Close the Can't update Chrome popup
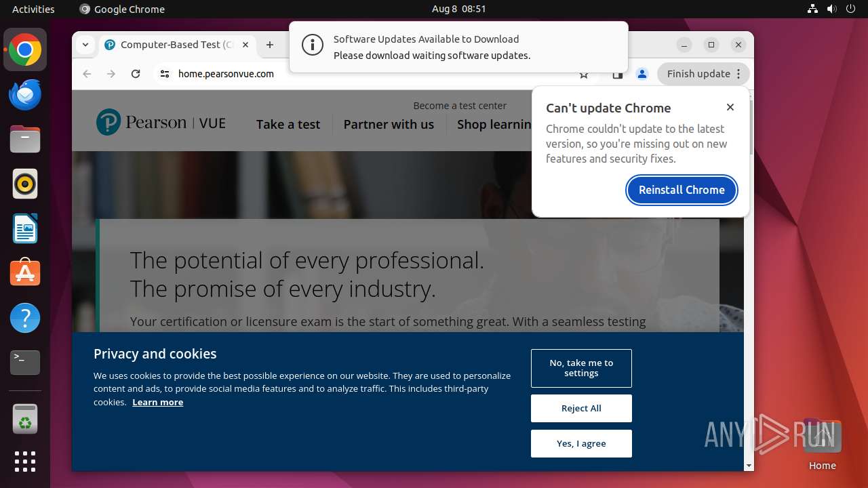The height and width of the screenshot is (488, 868). [x=730, y=107]
